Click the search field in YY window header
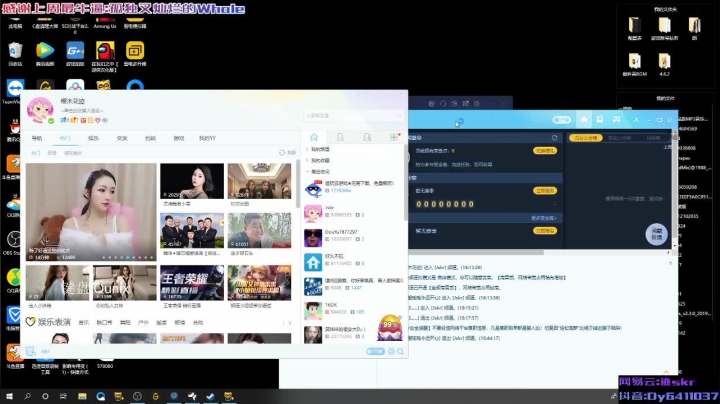720x404 pixels. pyautogui.click(x=353, y=116)
